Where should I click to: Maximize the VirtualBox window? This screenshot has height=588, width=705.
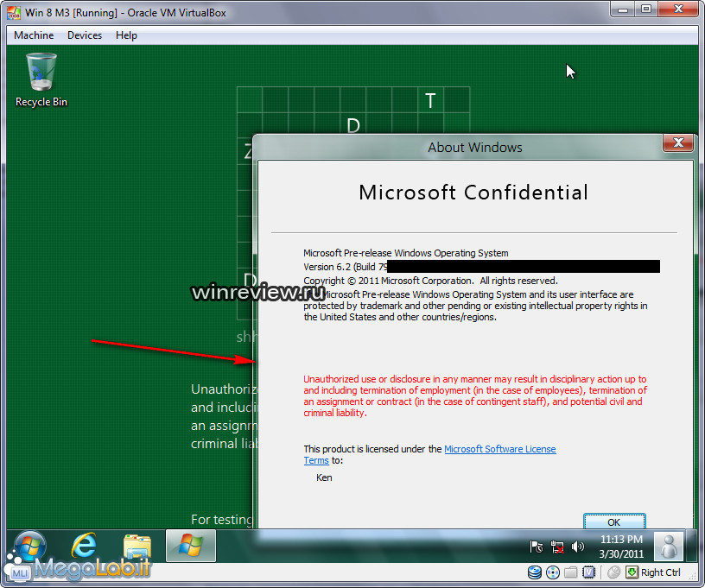[x=646, y=9]
